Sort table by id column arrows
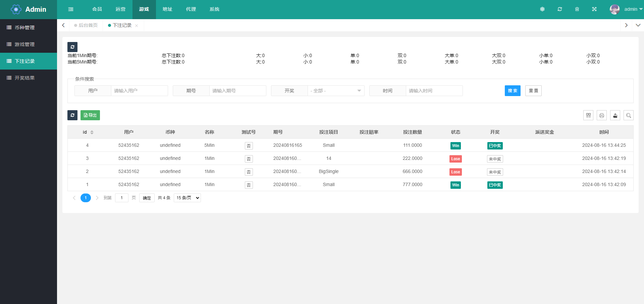Image resolution: width=644 pixels, height=304 pixels. 92,132
